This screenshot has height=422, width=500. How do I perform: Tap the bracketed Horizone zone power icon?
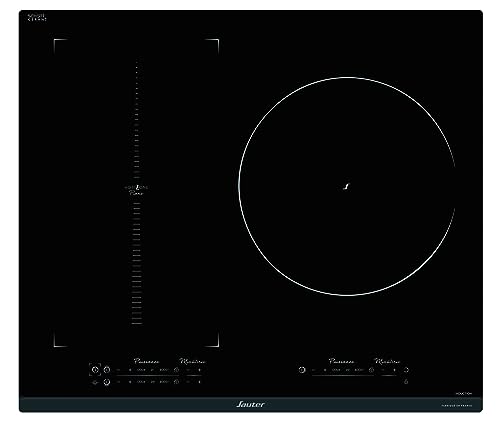tap(95, 370)
